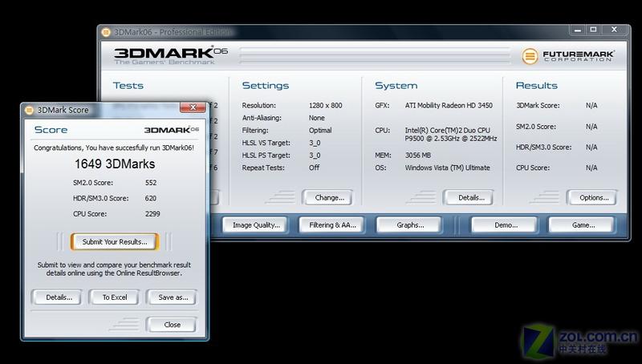Click the Repeat Tests value Off
The height and width of the screenshot is (364, 642).
coord(314,168)
